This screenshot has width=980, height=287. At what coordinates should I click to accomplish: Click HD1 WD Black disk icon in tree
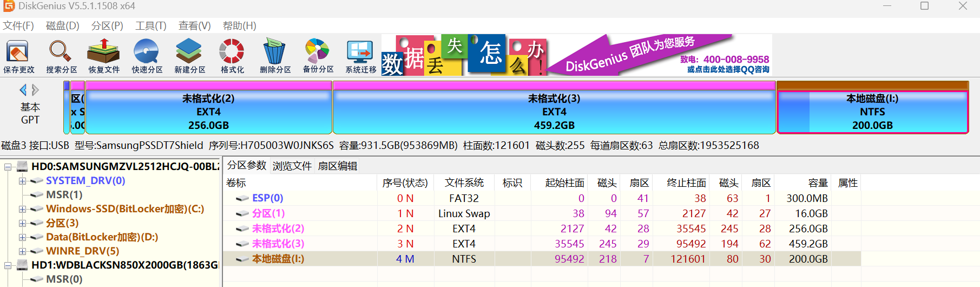coord(23,265)
